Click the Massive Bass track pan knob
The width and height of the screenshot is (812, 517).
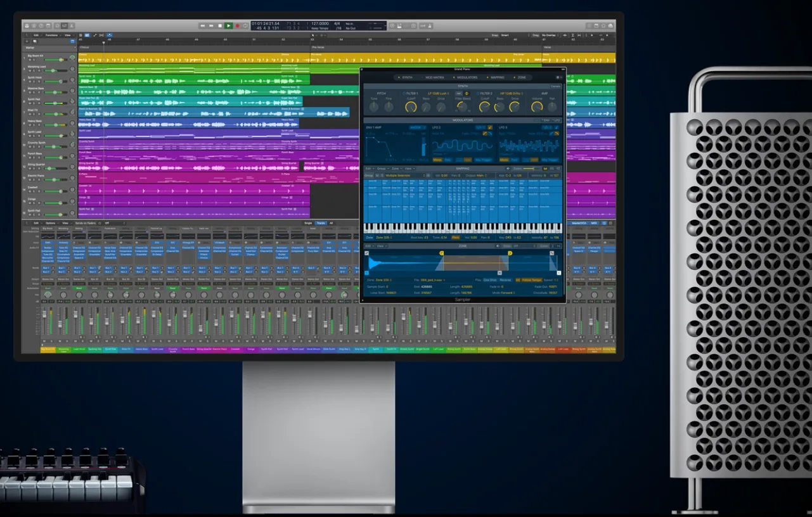coord(72,91)
